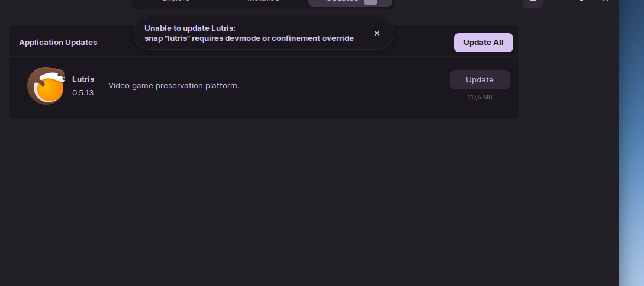This screenshot has height=286, width=644.
Task: Click the window control in the top-right corner
Action: (606, 1)
